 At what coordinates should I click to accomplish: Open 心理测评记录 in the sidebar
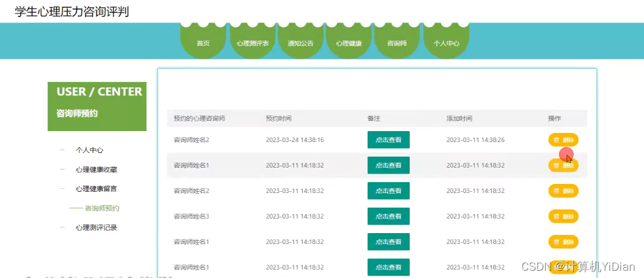tap(96, 227)
